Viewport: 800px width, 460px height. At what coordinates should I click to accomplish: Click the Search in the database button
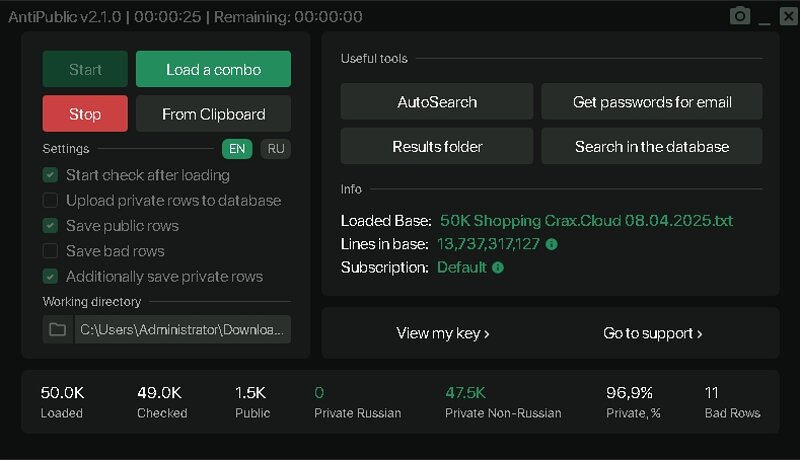(652, 146)
